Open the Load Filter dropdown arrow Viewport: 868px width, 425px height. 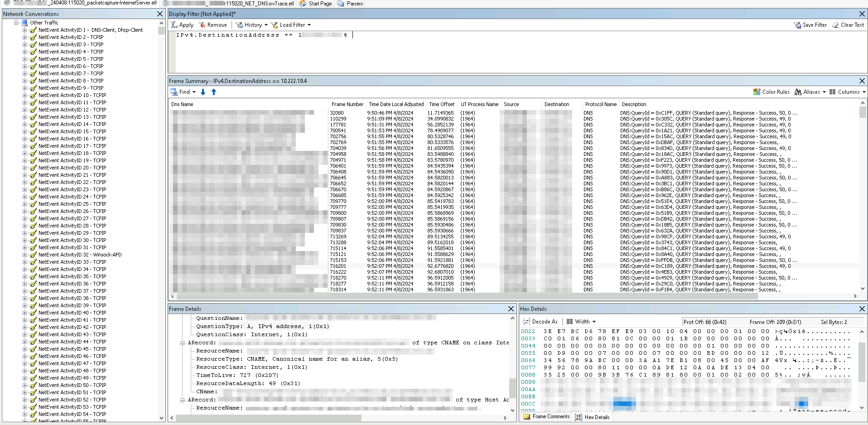[x=309, y=25]
